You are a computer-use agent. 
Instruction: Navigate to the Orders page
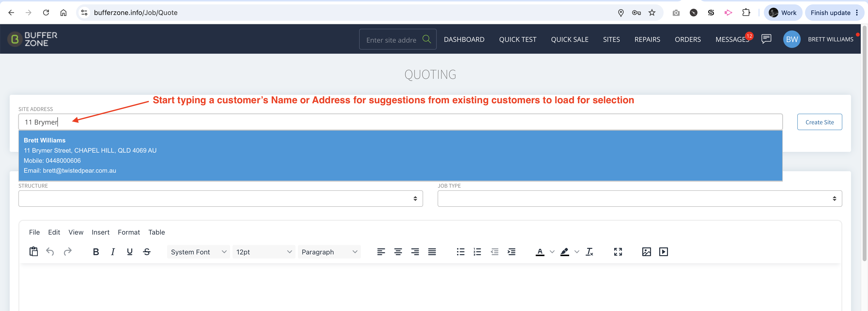pyautogui.click(x=688, y=39)
